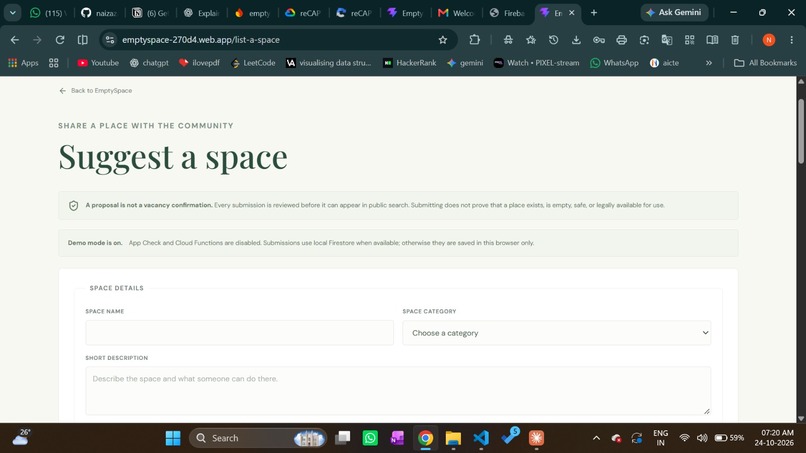The width and height of the screenshot is (806, 453).
Task: Open Visual Studio Code from taskbar
Action: [481, 438]
